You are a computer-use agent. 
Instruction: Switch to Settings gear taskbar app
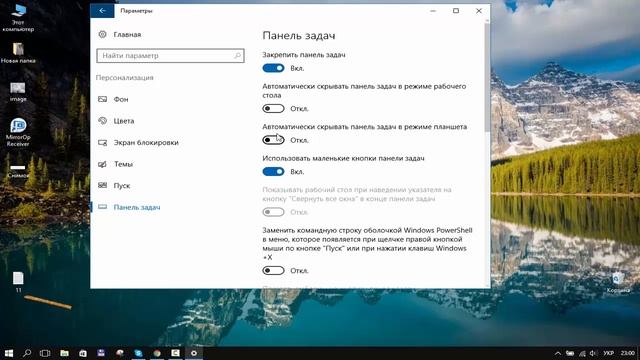click(194, 353)
